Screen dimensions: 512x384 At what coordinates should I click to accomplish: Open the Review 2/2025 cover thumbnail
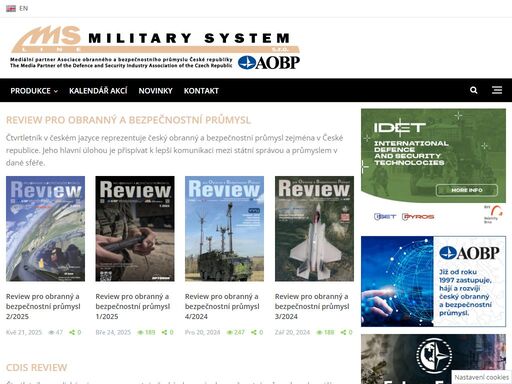tap(45, 229)
